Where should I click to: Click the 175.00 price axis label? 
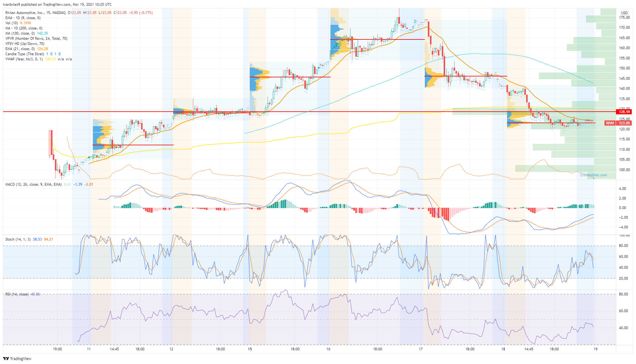(624, 18)
